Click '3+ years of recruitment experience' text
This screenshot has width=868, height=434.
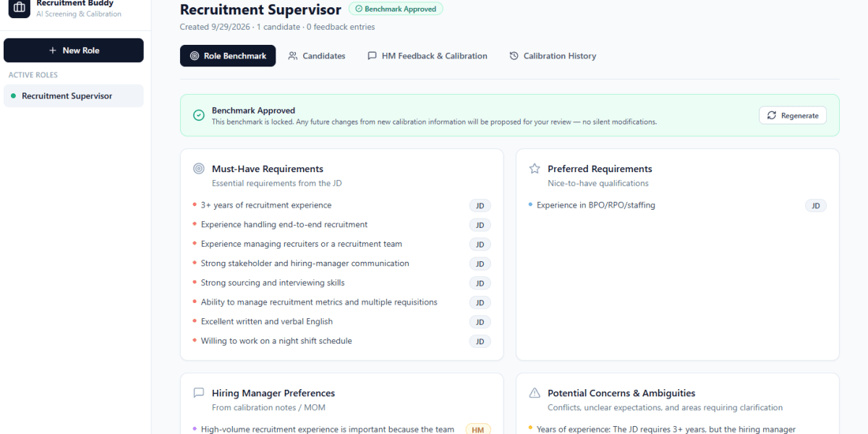[x=266, y=205]
